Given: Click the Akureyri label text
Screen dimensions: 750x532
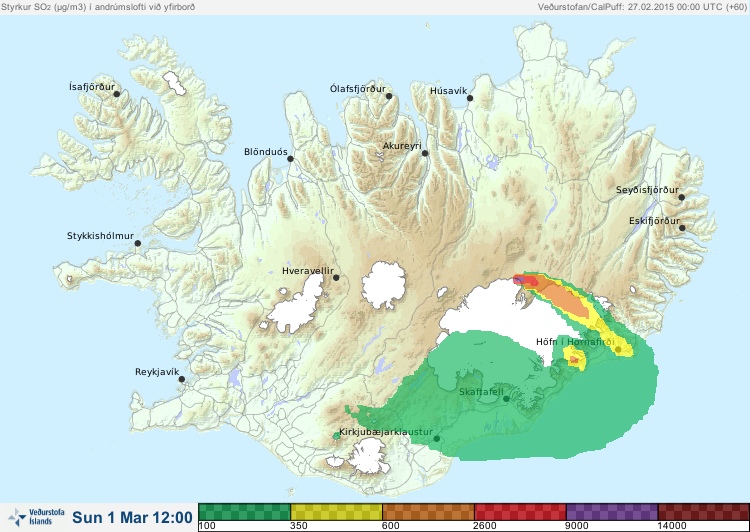Looking at the screenshot, I should (x=402, y=146).
